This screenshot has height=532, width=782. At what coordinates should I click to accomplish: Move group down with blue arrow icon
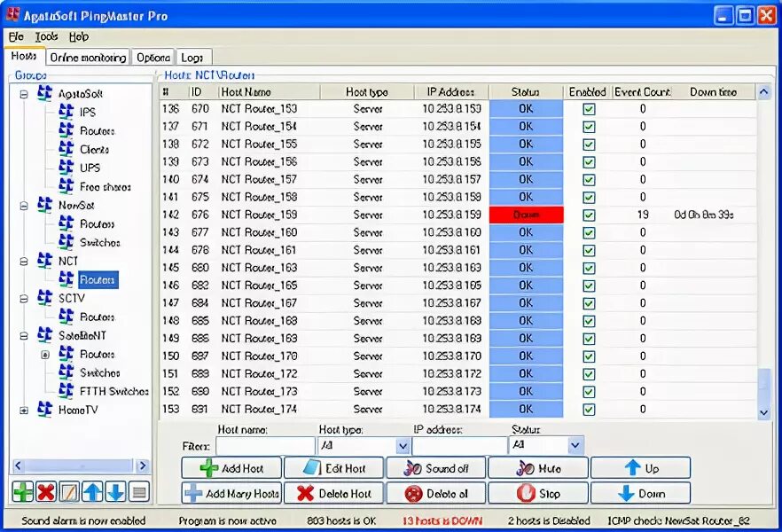tap(115, 492)
